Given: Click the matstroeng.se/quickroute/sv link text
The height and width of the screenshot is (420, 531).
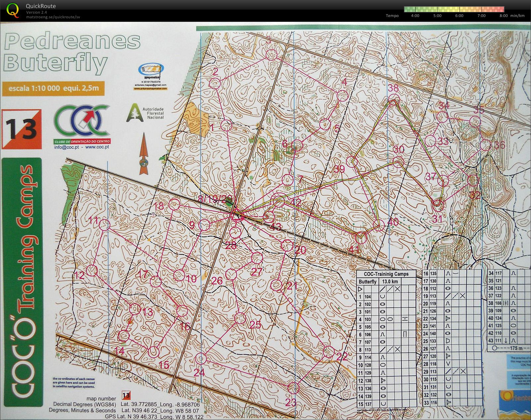Looking at the screenshot, I should point(53,17).
